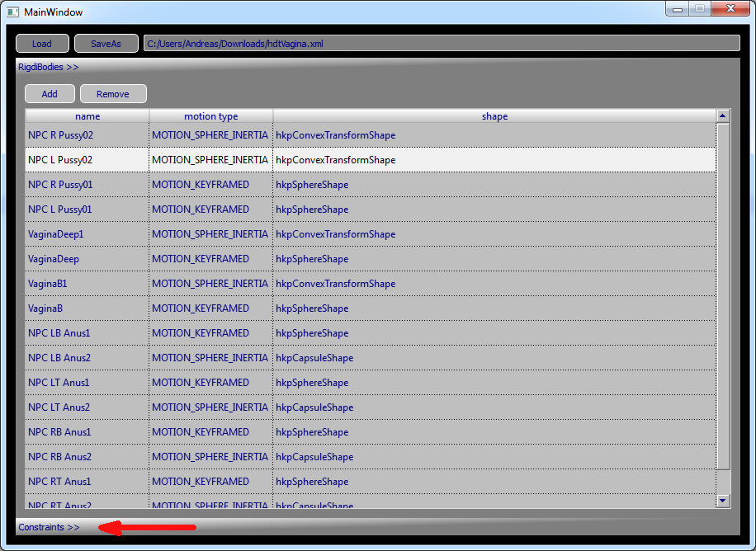Sort by the motion type column header

point(210,116)
